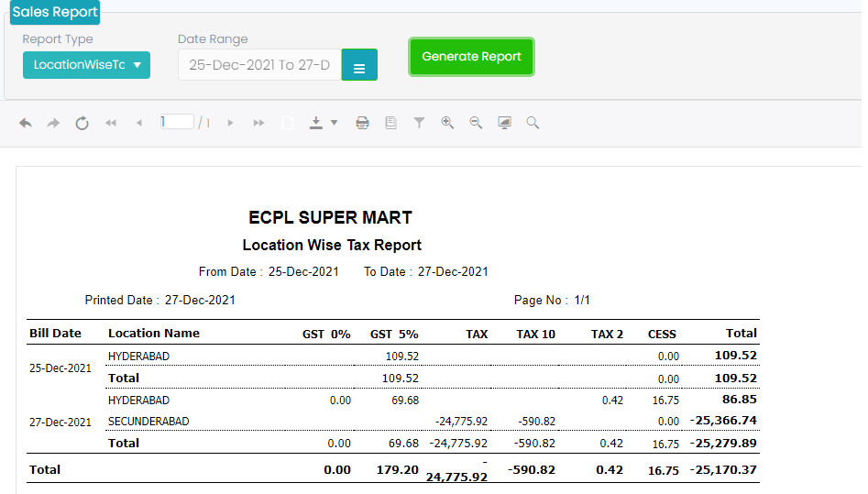Jump to the last report page
868x494 pixels.
(x=258, y=123)
